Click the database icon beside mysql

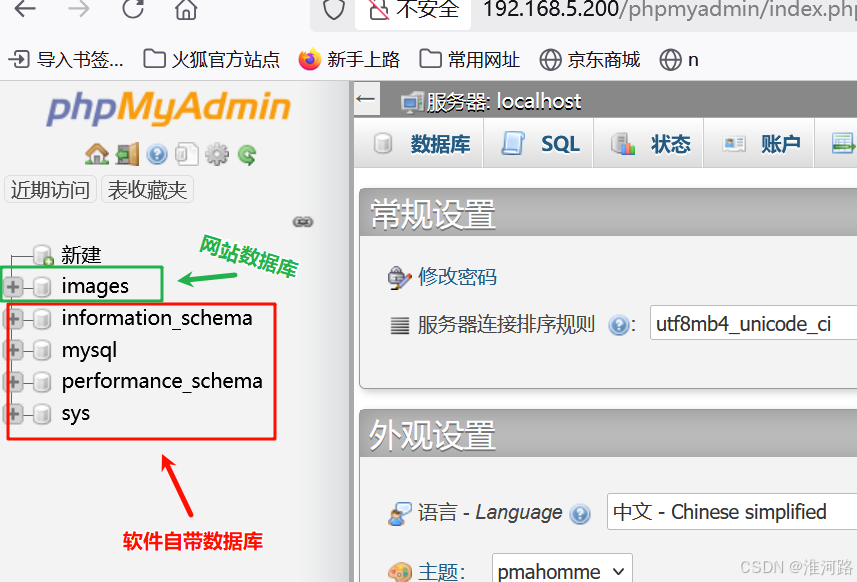tap(42, 351)
